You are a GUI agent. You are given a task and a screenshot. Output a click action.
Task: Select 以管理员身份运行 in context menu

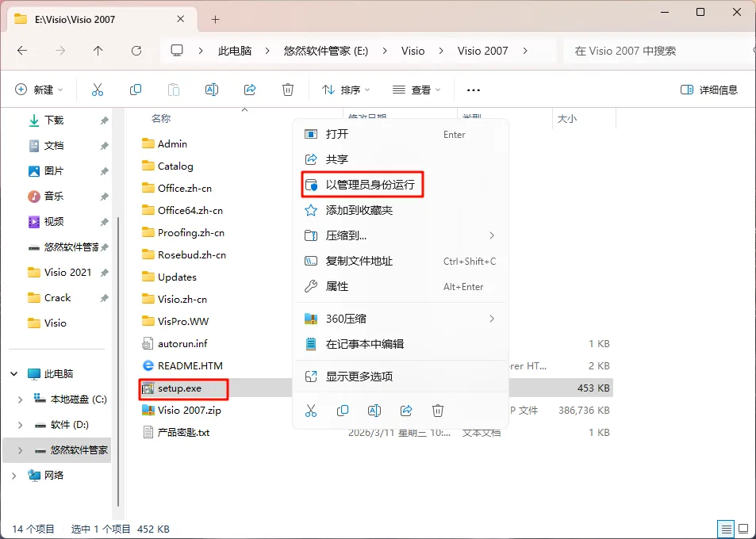click(401, 185)
